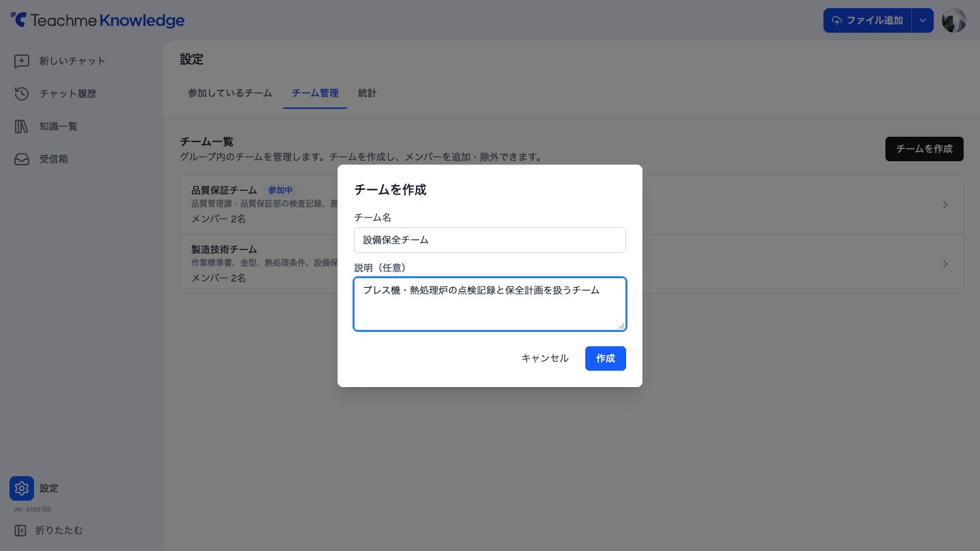Open 知識一覧 in sidebar

click(x=59, y=127)
